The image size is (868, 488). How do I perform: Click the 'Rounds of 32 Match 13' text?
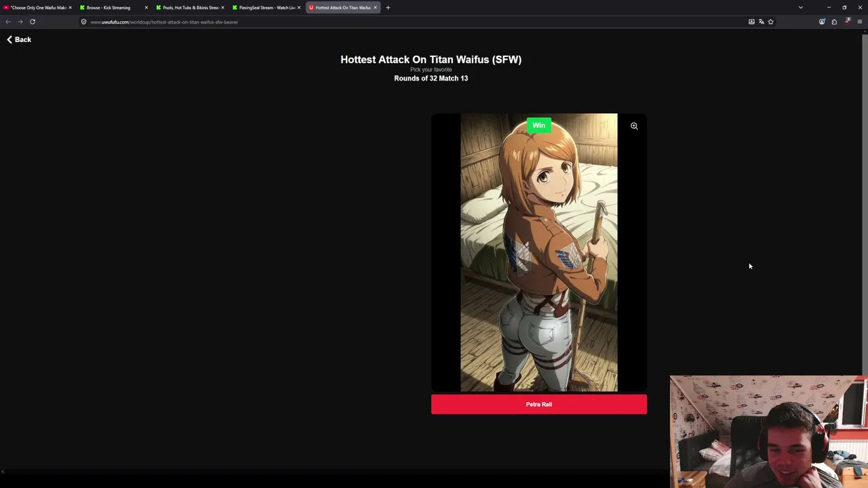431,79
